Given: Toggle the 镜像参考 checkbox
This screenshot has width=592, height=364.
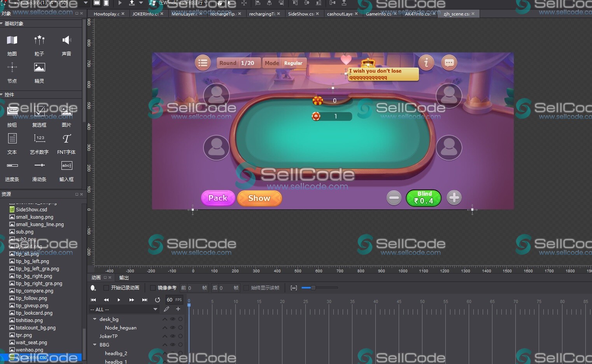Looking at the screenshot, I should [x=153, y=288].
